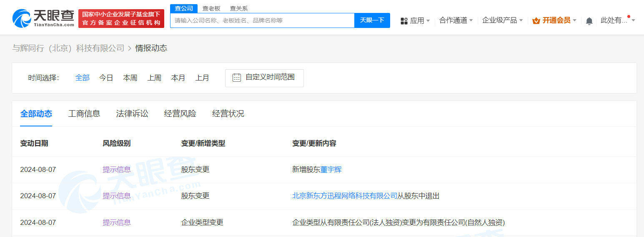Filter time by 上周
Viewport: 644px width, 237px height.
(x=154, y=78)
